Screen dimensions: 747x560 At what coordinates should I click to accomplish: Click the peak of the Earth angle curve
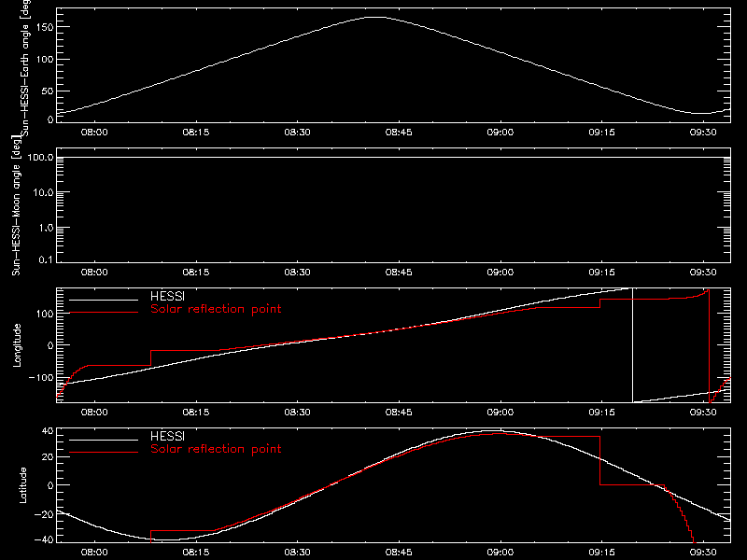pos(376,17)
